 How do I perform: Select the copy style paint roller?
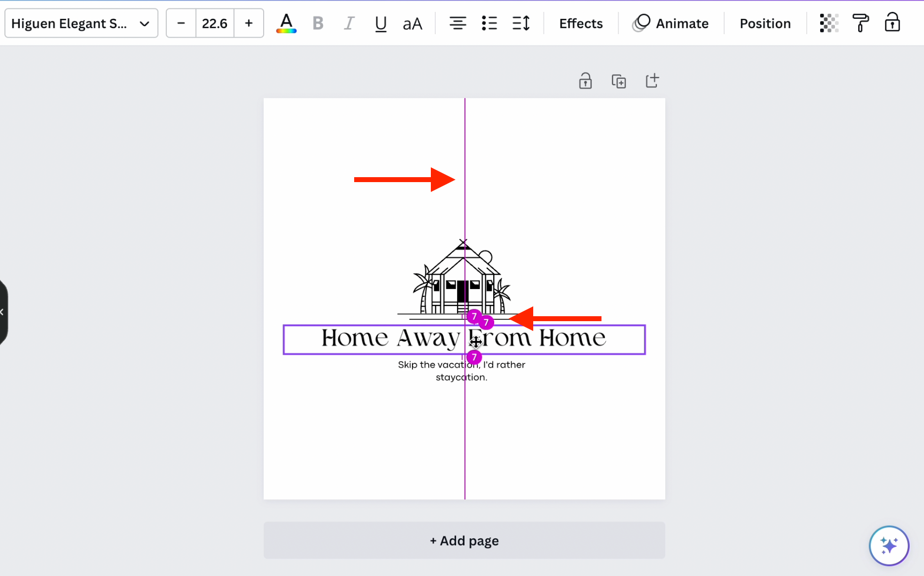pos(861,23)
